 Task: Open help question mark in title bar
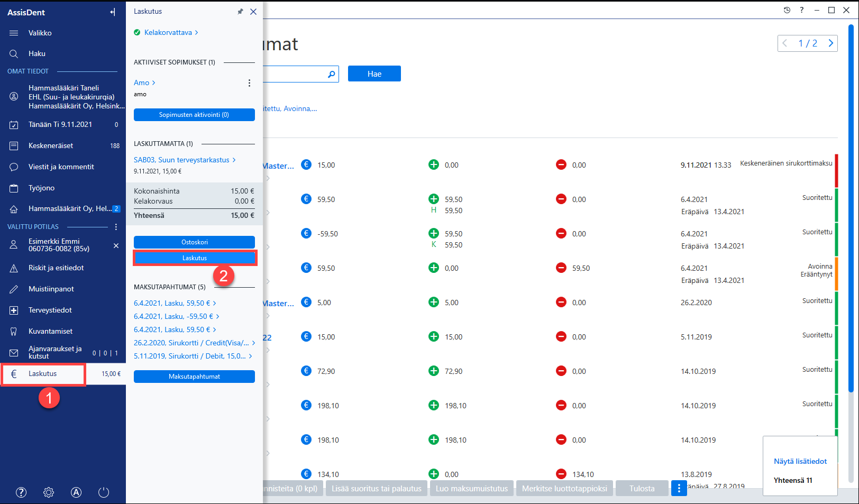pos(802,10)
